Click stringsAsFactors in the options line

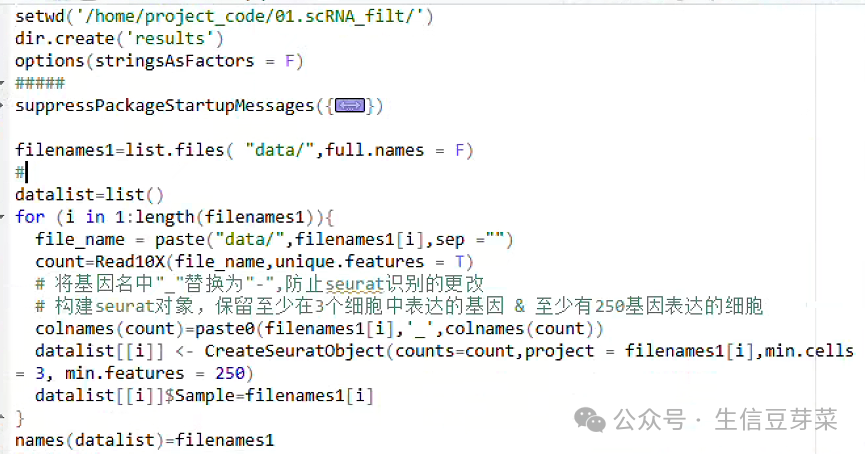174,61
